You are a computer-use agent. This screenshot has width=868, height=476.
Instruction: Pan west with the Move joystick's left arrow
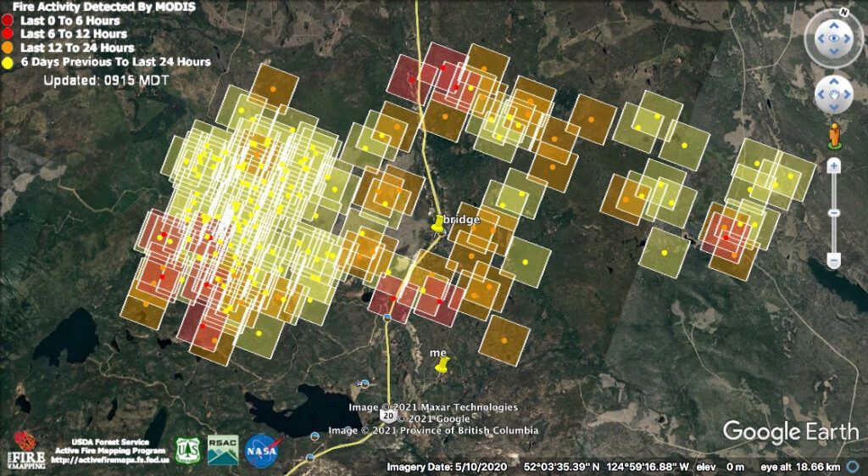(x=821, y=95)
